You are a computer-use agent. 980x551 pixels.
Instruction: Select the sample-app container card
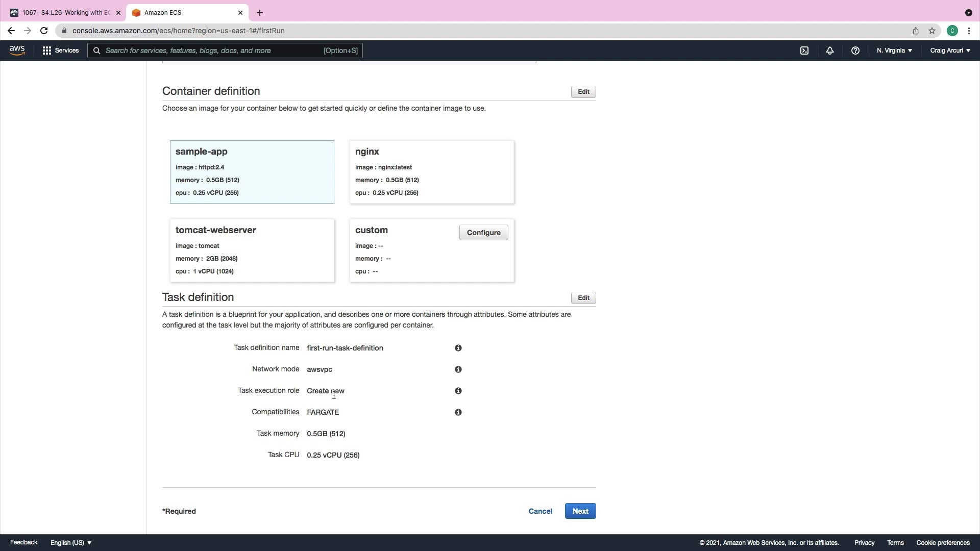pos(252,172)
